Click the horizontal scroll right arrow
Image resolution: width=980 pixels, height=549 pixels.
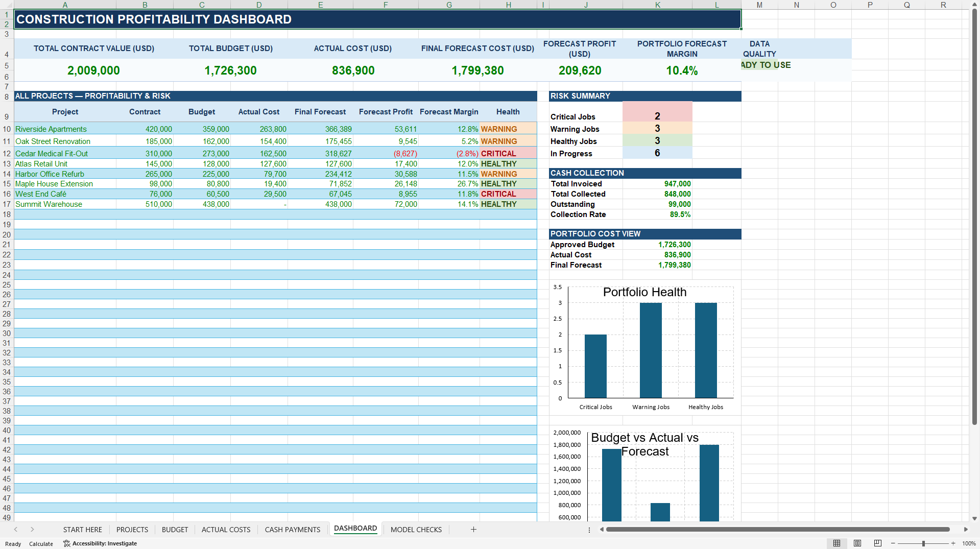coord(966,530)
